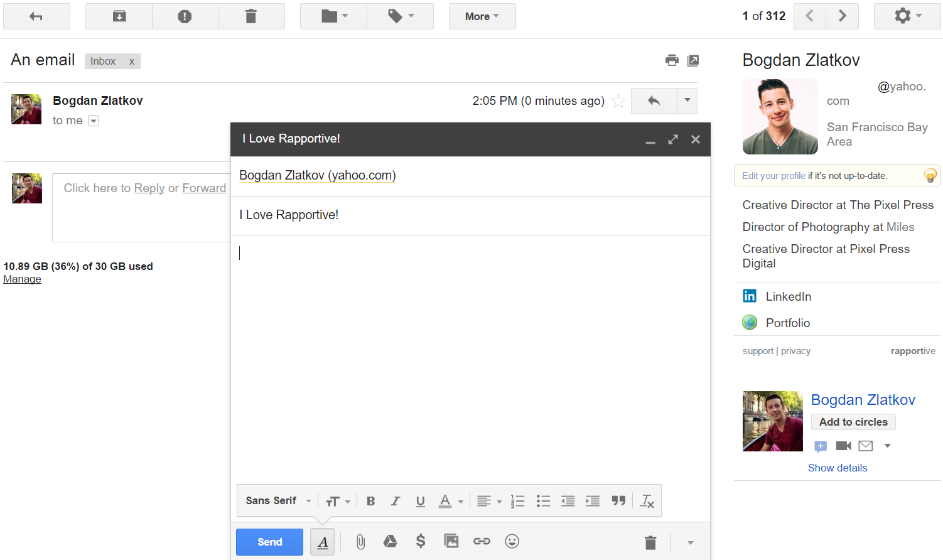Image resolution: width=943 pixels, height=560 pixels.
Task: Open Bogdan's Portfolio link
Action: pos(788,323)
